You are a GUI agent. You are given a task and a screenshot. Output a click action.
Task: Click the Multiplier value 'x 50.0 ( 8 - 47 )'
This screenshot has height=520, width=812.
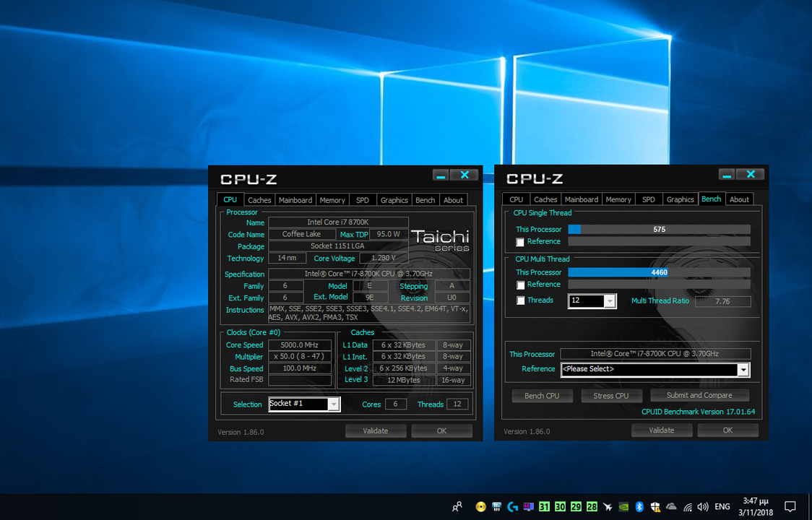[300, 357]
